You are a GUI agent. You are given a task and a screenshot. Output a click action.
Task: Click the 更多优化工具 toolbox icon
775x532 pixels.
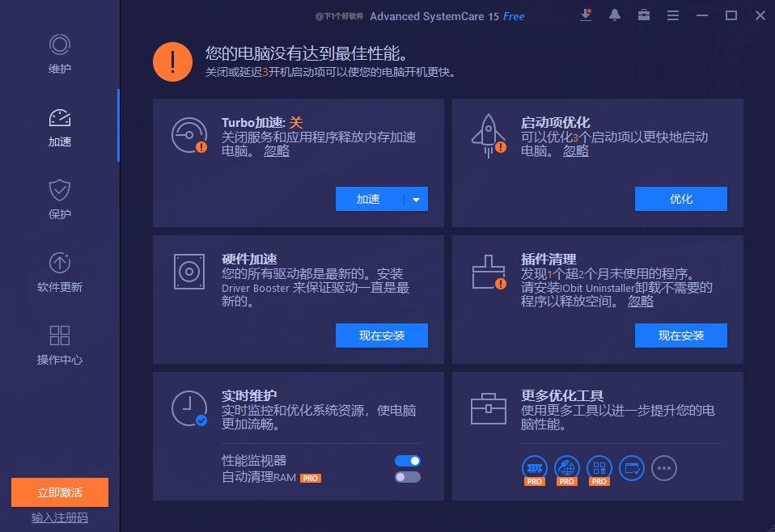coord(489,408)
